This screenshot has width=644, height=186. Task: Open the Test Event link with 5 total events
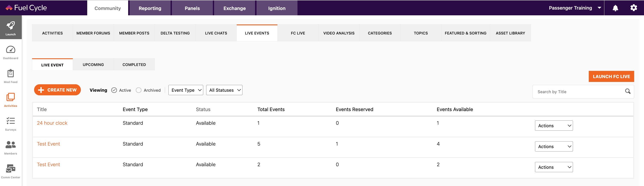click(48, 144)
